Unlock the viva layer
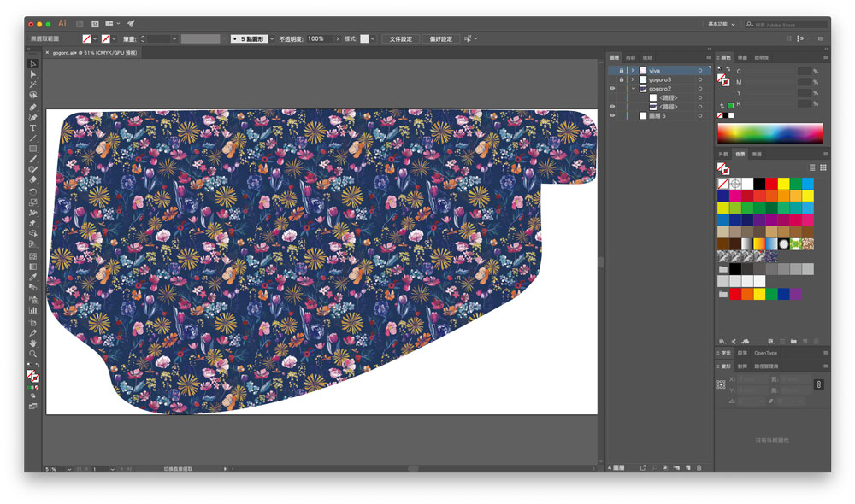The height and width of the screenshot is (504, 855). [x=622, y=71]
